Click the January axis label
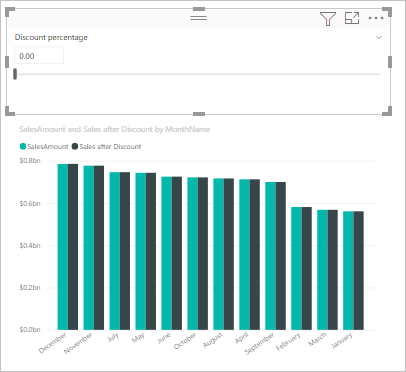406x372 pixels. (342, 340)
